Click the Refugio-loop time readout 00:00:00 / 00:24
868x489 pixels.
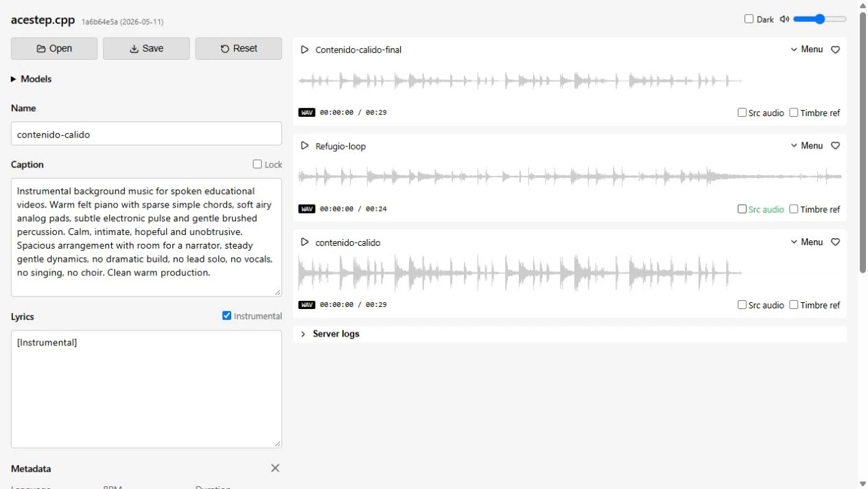[353, 209]
